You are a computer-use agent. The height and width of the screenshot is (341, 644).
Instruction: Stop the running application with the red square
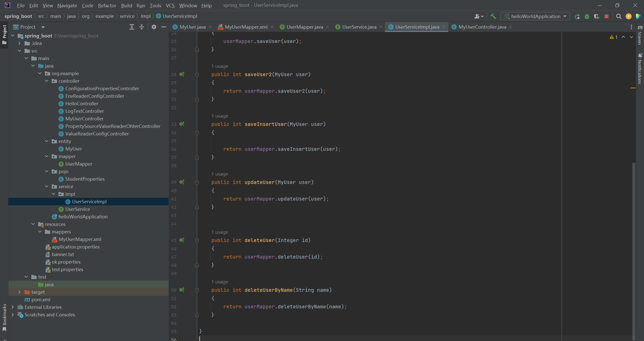(607, 16)
